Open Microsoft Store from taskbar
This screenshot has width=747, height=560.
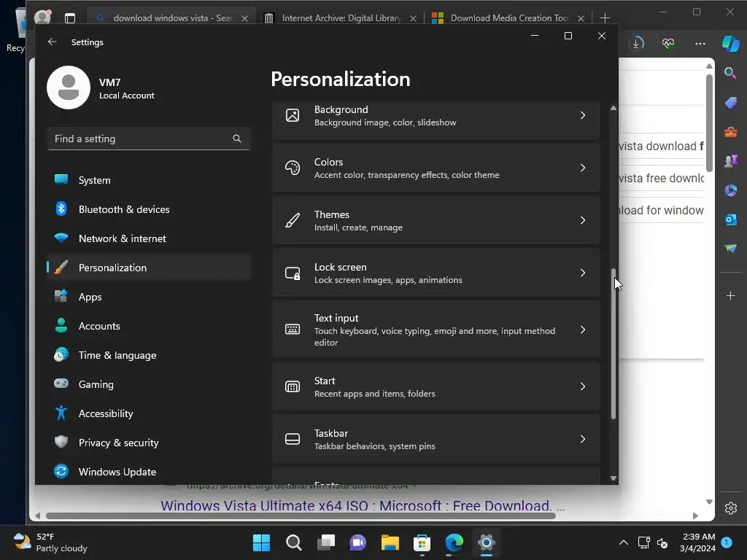(422, 542)
